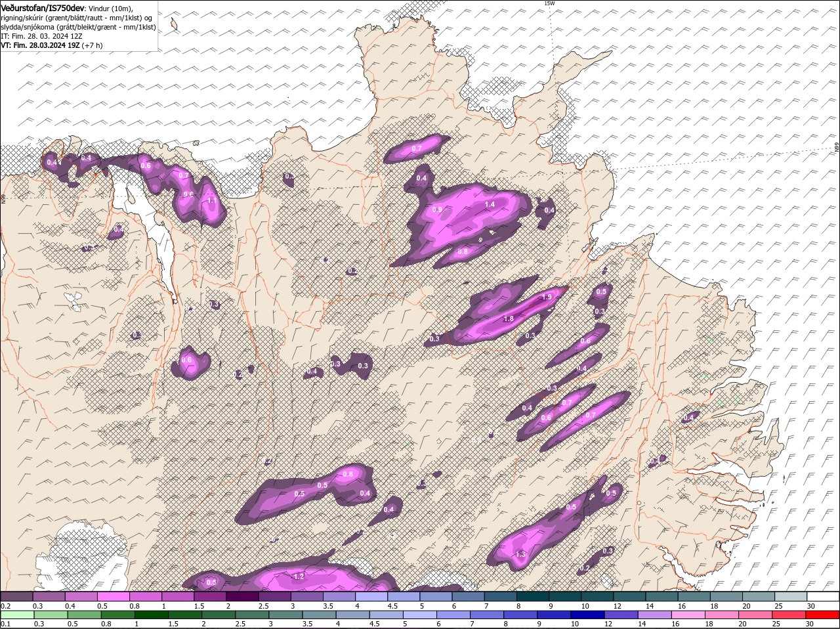
Task: Click the 1.1 snowfall value on the map
Action: [x=211, y=201]
